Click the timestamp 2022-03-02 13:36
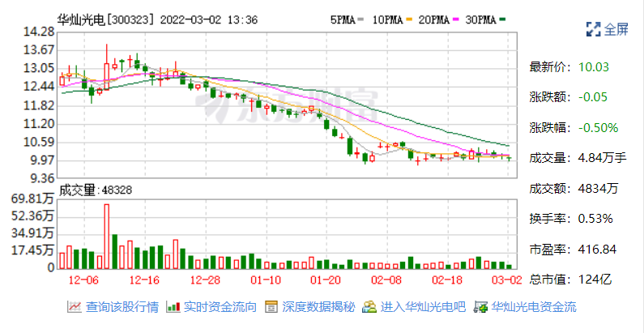The image size is (644, 333). click(209, 19)
